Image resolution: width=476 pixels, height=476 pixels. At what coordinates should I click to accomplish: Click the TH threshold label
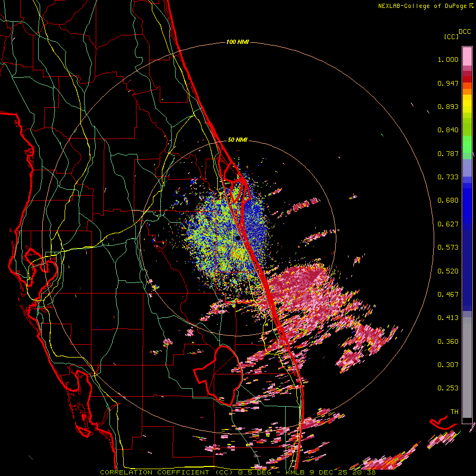pos(454,412)
